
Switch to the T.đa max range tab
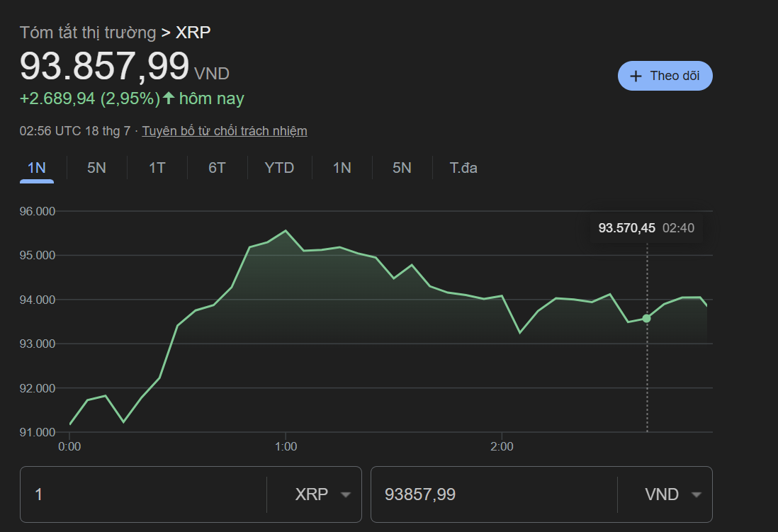coord(463,168)
